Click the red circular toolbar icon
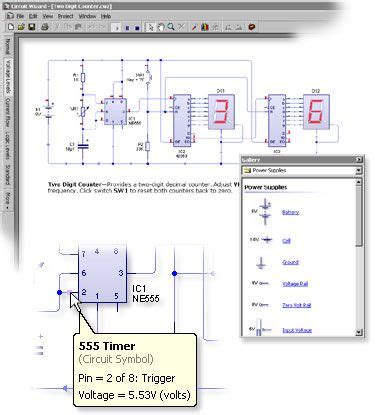Viewport: 390px width, 415px height. 252,26
